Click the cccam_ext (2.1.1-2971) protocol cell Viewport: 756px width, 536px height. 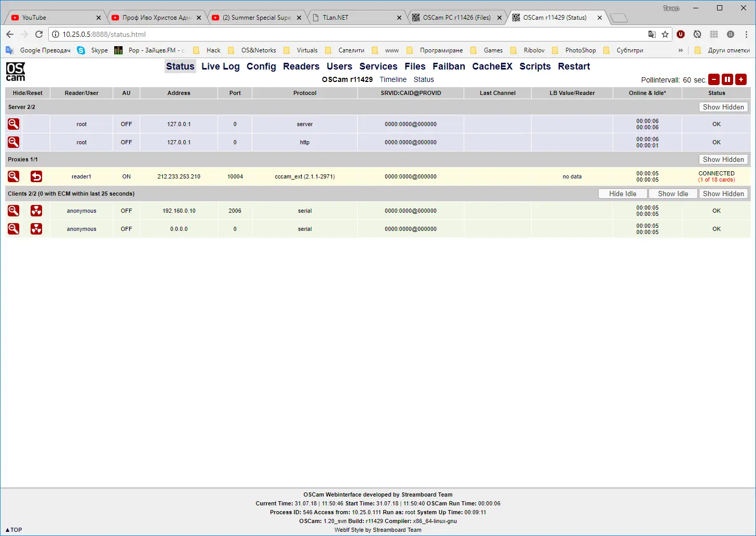tap(305, 176)
